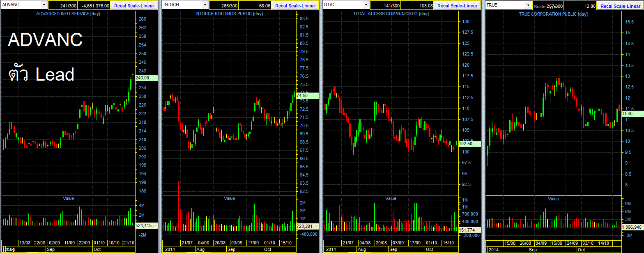Click the 2014 year label in TRUE panel
The width and height of the screenshot is (644, 253).
494,250
